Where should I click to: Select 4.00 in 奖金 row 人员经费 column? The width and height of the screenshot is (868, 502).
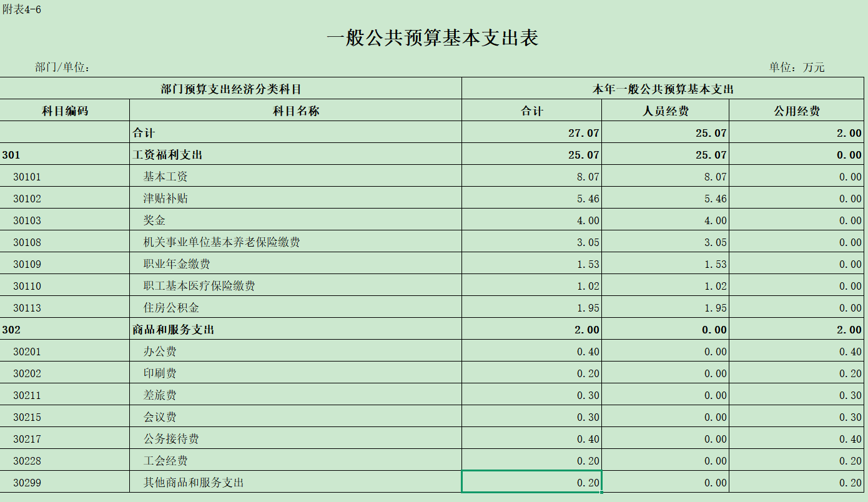point(666,220)
